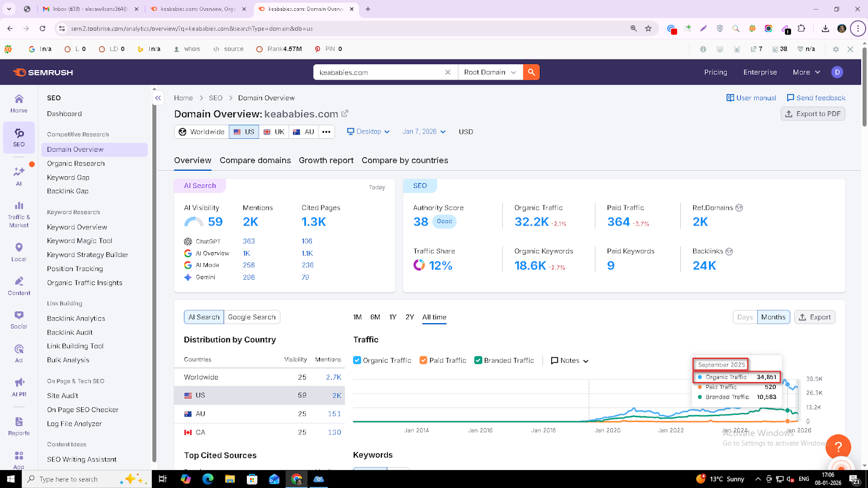Open Microsoft Edge from taskbar

tap(208, 479)
